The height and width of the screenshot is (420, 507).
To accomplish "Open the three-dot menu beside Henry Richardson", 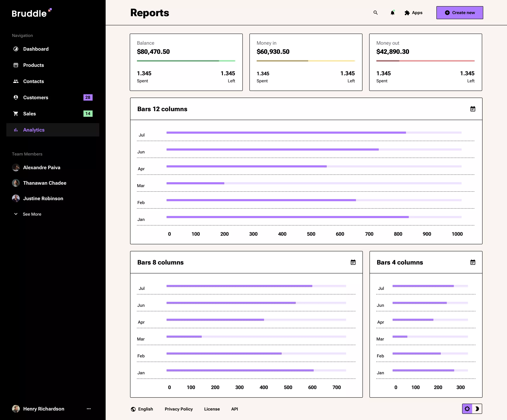I will click(x=89, y=409).
